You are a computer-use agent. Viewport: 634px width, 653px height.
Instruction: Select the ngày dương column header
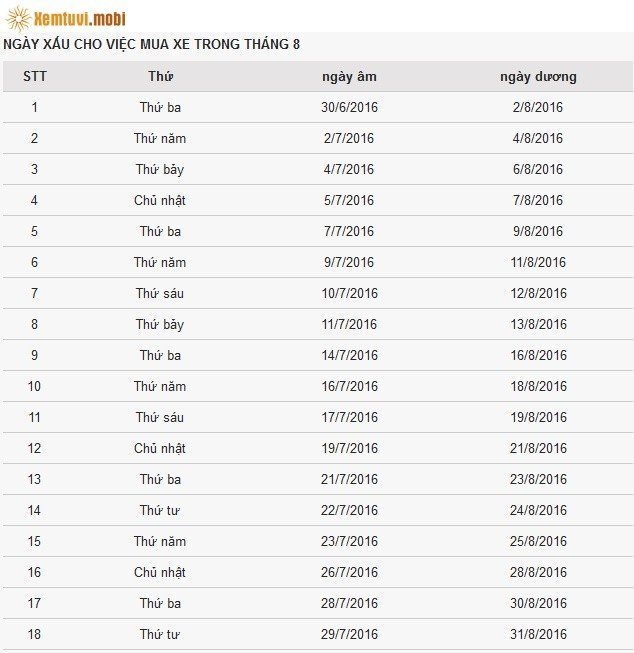point(538,76)
